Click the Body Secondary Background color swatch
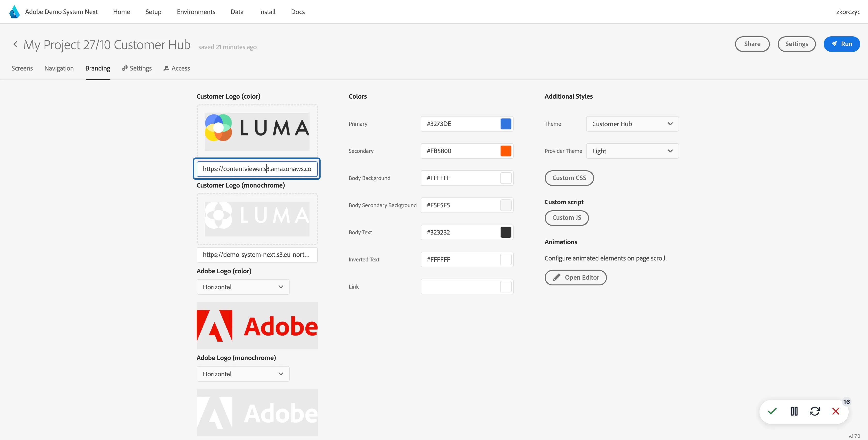Image resolution: width=868 pixels, height=440 pixels. click(506, 205)
